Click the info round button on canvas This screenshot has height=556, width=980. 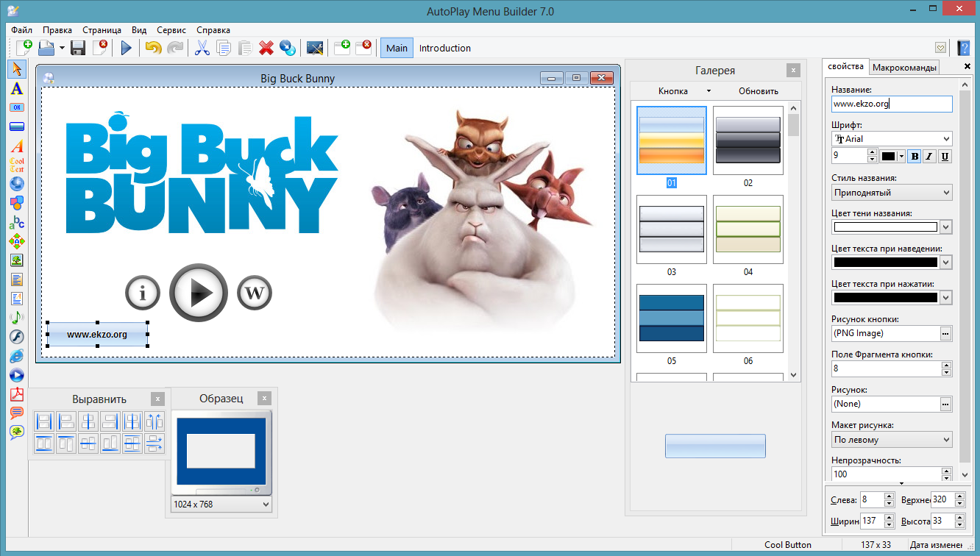click(x=143, y=293)
